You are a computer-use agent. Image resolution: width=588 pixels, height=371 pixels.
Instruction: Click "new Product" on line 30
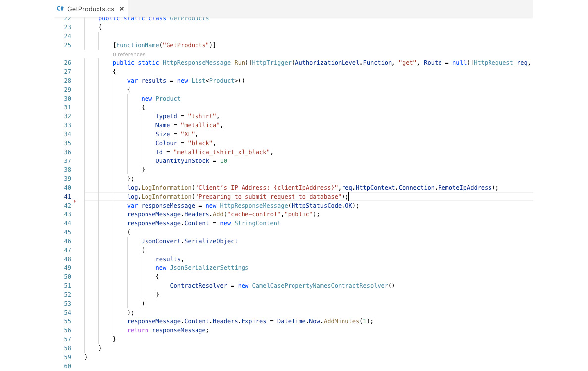161,98
